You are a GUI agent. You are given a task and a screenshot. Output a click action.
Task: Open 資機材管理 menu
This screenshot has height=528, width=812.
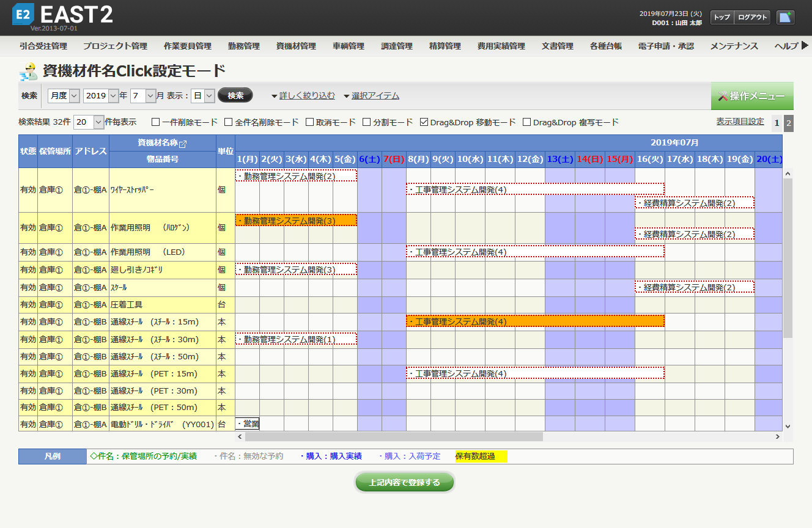pyautogui.click(x=296, y=46)
